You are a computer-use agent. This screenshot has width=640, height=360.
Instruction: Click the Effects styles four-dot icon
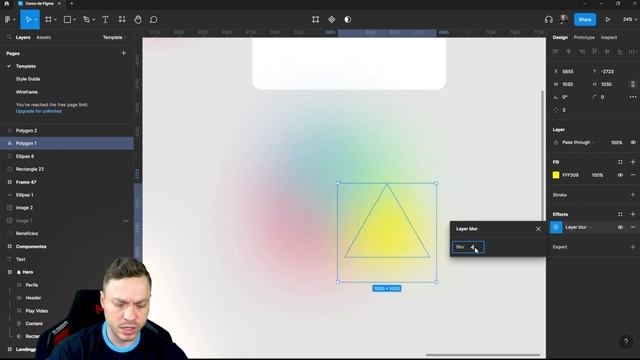click(620, 214)
